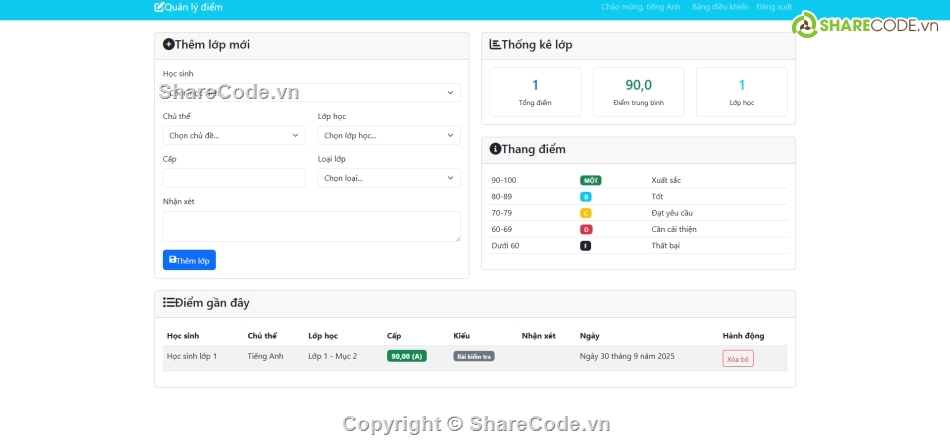Click the 90,00 (A) grade badge
Image resolution: width=950 pixels, height=446 pixels.
(406, 356)
